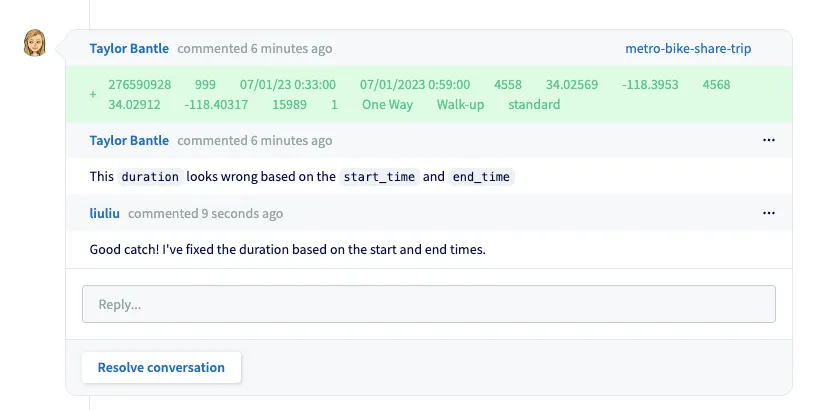This screenshot has height=410, width=824.
Task: Click the Resolve conversation button
Action: [161, 367]
